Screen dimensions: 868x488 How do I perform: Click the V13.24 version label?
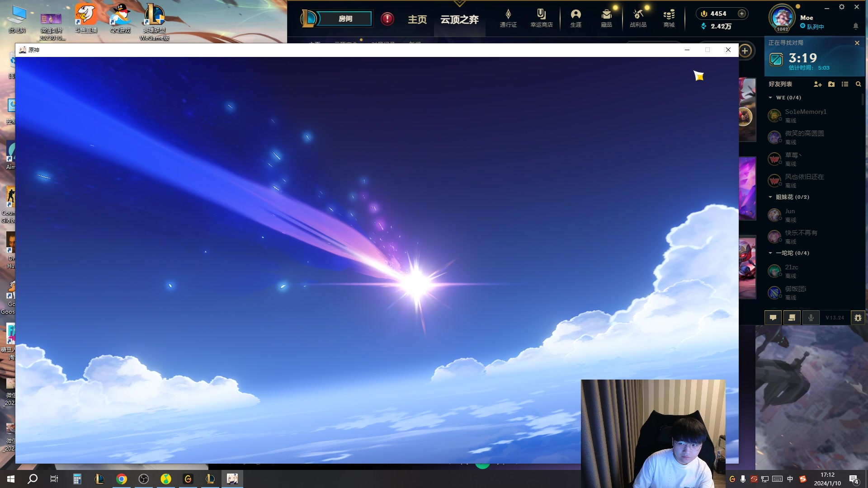pyautogui.click(x=835, y=318)
